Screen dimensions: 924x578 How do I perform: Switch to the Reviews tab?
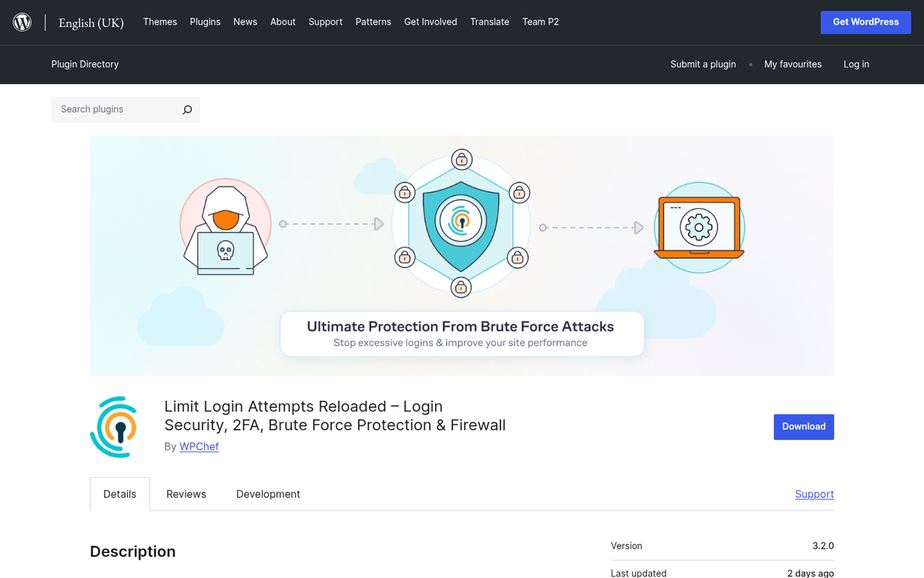pos(186,494)
